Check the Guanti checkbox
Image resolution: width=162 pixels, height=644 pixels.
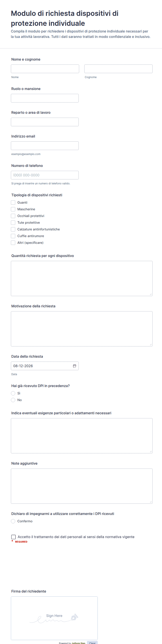13,202
